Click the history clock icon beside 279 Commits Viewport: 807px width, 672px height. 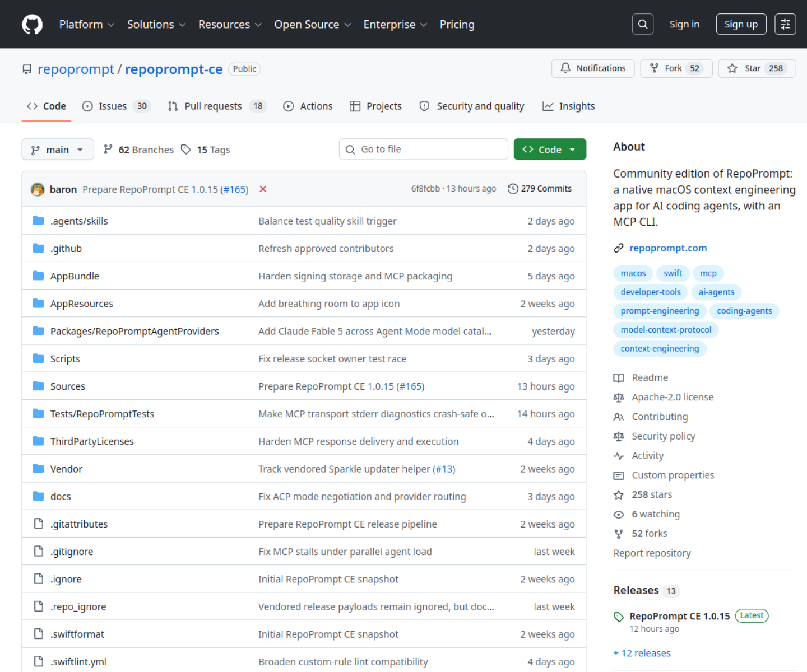pos(513,189)
